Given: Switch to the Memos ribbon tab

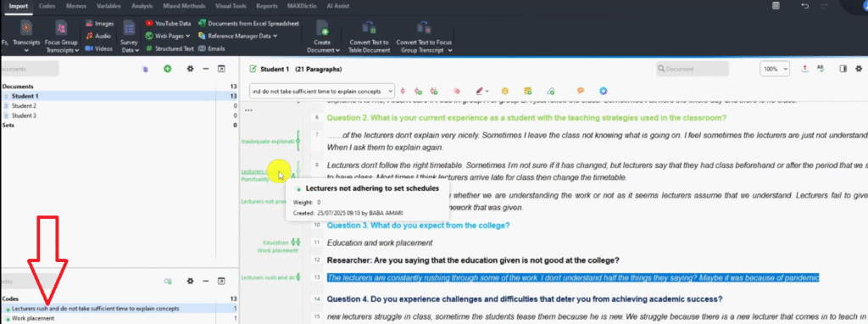Looking at the screenshot, I should [75, 6].
